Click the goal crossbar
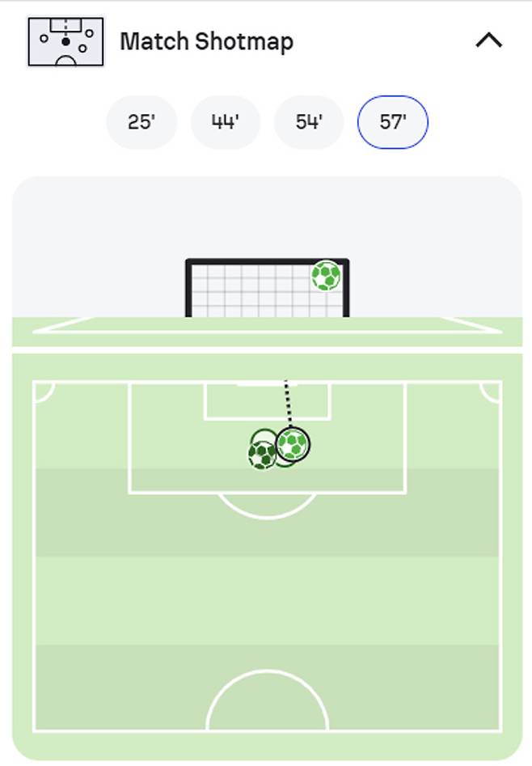Viewport: 532px width, 766px height. (x=267, y=261)
